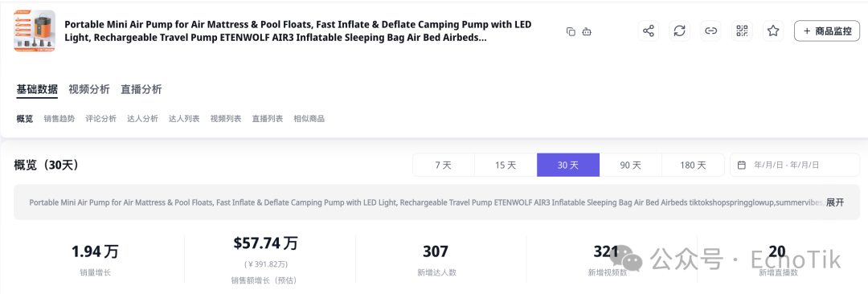The width and height of the screenshot is (868, 294).
Task: Switch to 直播分析 tab
Action: 141,89
